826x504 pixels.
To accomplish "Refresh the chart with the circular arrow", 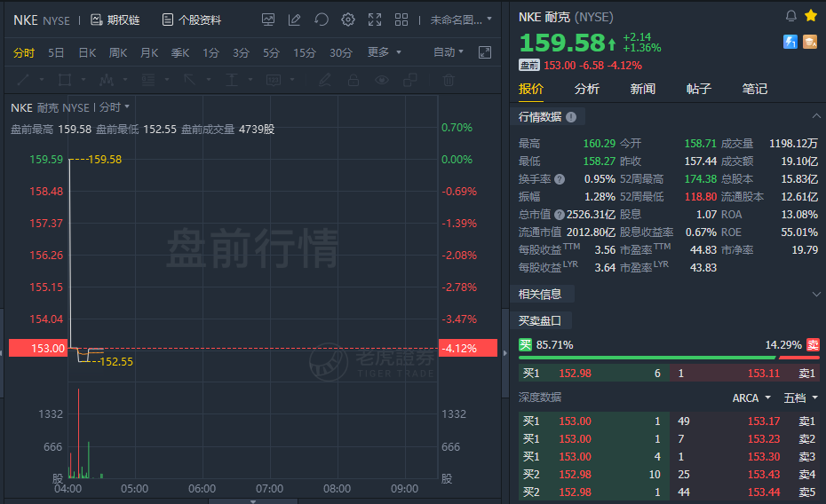I will point(322,20).
